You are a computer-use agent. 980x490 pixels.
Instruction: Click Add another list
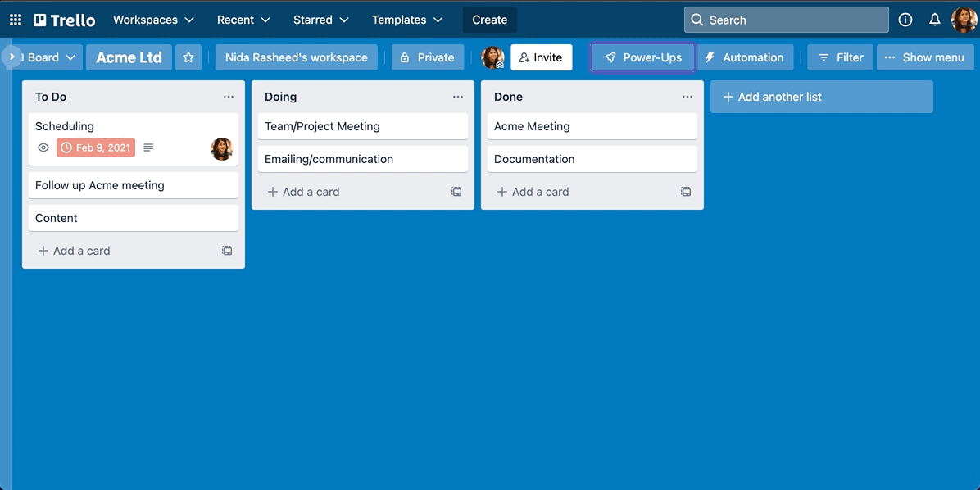821,97
